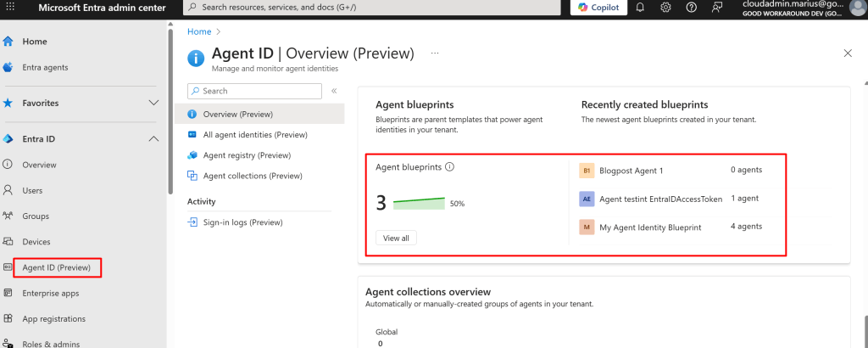
Task: Click the Agent blueprints info icon
Action: [x=450, y=167]
